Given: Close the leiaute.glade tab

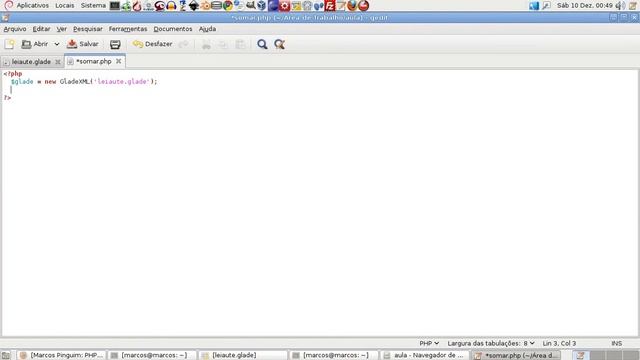Looking at the screenshot, I should pyautogui.click(x=58, y=62).
